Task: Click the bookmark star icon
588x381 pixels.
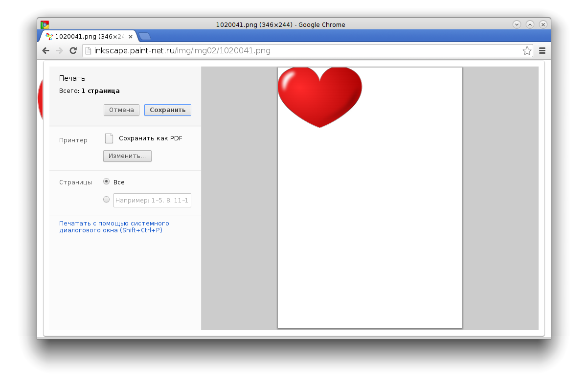Action: tap(527, 50)
